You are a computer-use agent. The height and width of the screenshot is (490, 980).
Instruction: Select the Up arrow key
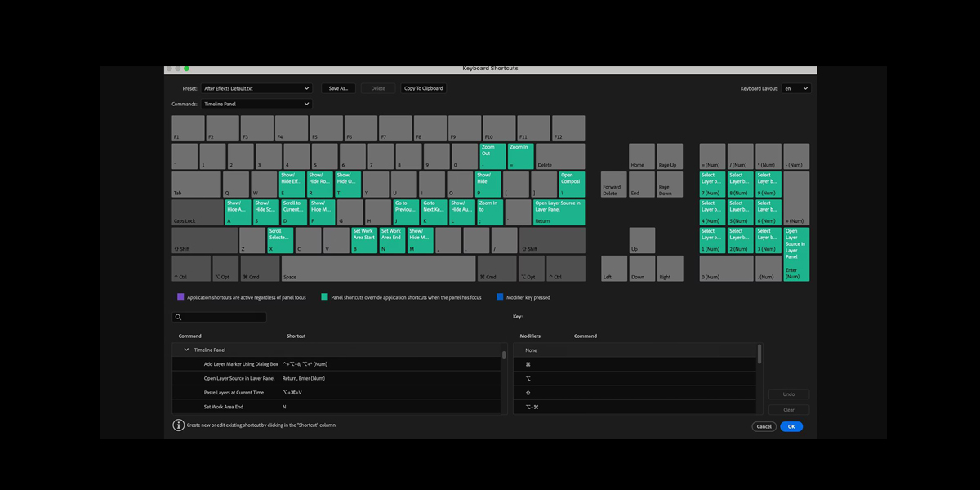pyautogui.click(x=641, y=240)
